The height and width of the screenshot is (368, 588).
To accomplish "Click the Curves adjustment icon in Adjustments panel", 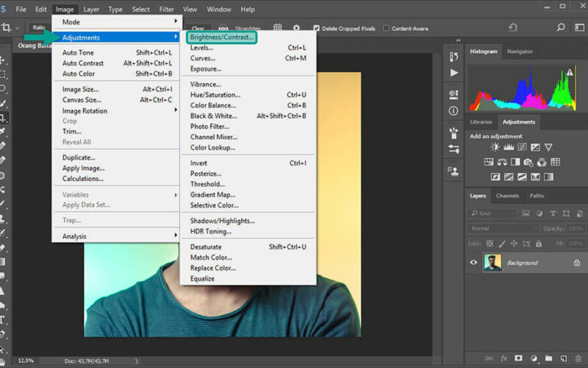I will (522, 147).
